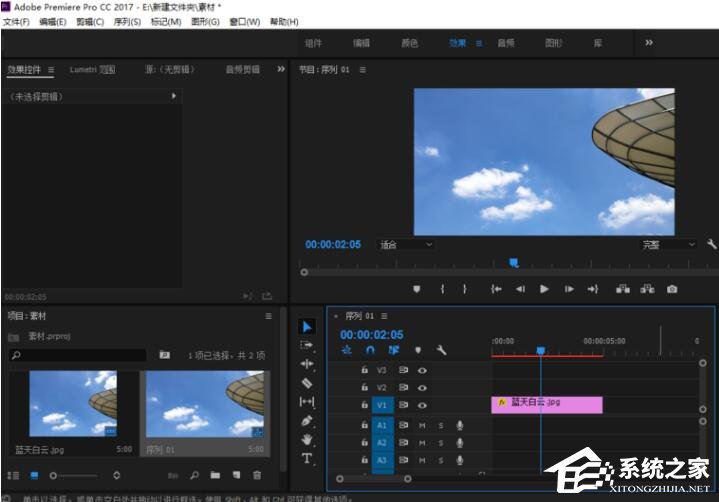Image resolution: width=719 pixels, height=502 pixels.
Task: Select the Pen tool
Action: tap(307, 421)
